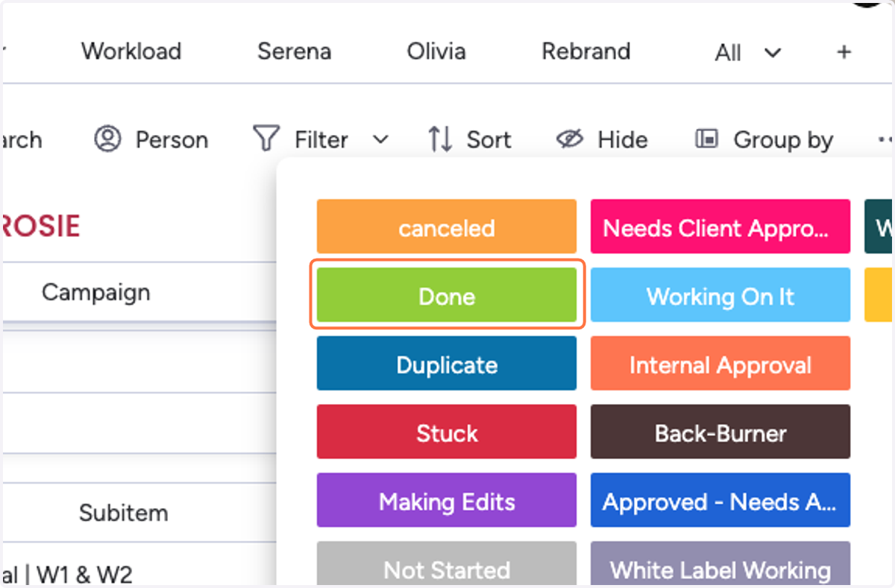The height and width of the screenshot is (588, 895).
Task: Select the Duplicate status label
Action: click(x=447, y=364)
